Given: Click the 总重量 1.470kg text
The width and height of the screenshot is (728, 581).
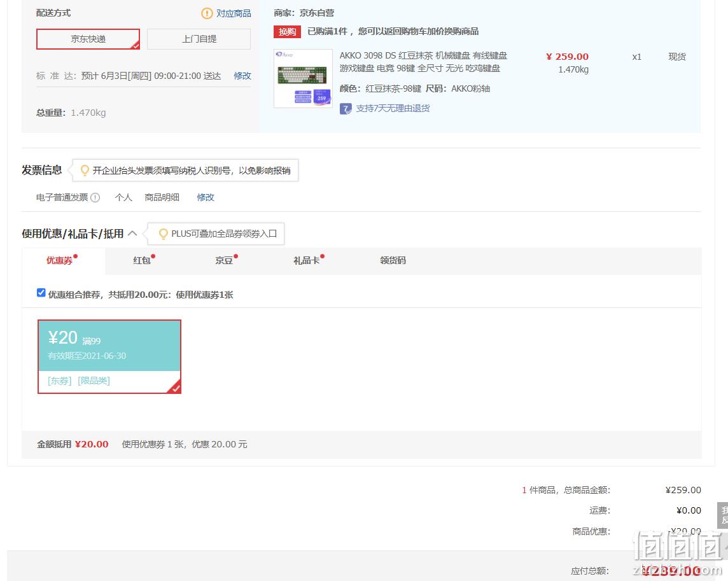Looking at the screenshot, I should click(71, 113).
